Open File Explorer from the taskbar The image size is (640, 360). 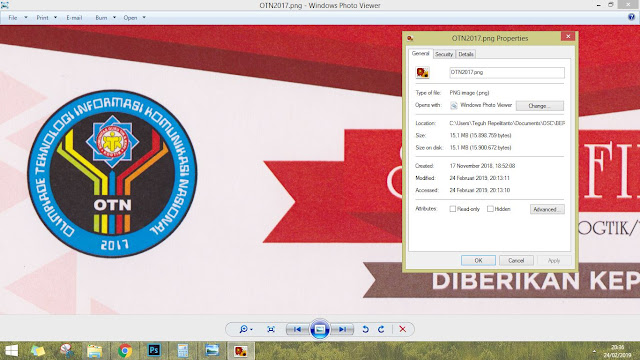click(94, 351)
